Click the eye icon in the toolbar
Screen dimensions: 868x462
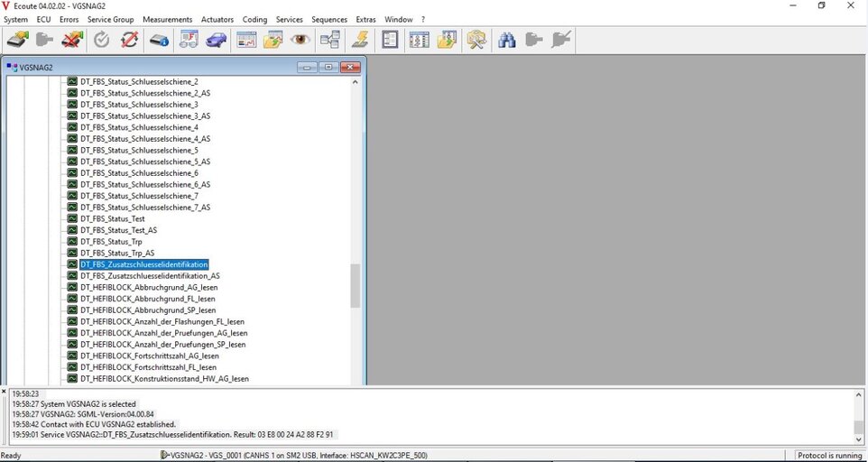click(301, 40)
